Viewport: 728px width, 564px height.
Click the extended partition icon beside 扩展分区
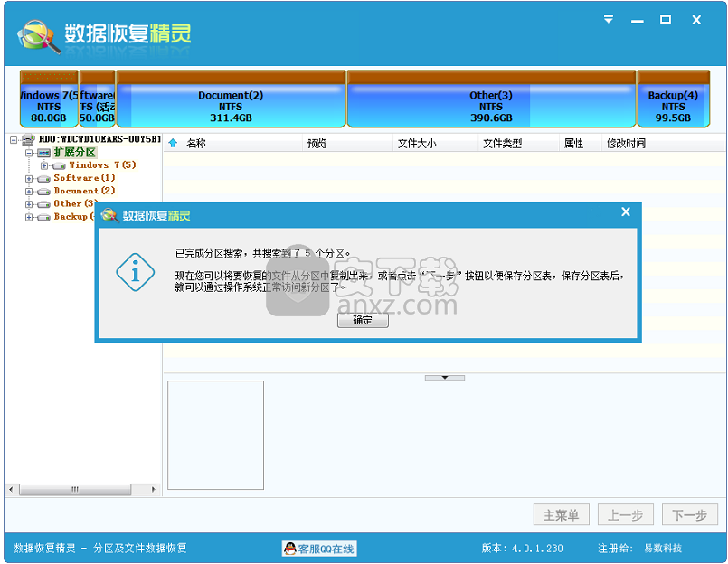click(44, 153)
